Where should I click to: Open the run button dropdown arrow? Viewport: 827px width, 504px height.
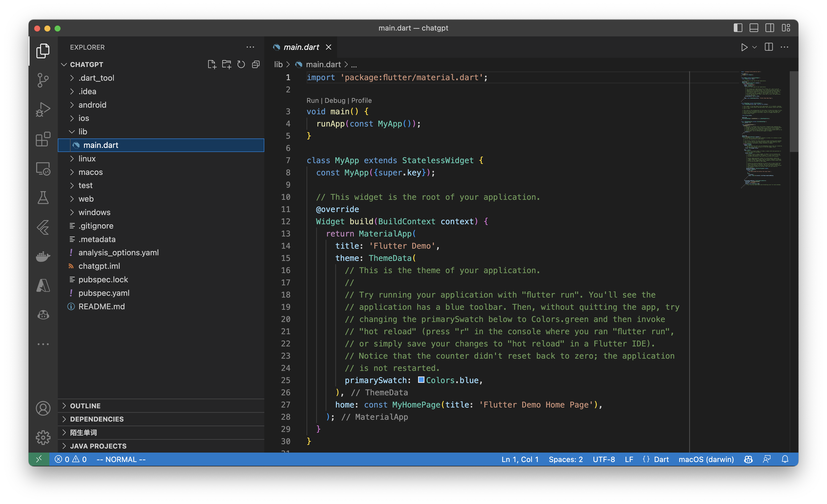coord(754,47)
